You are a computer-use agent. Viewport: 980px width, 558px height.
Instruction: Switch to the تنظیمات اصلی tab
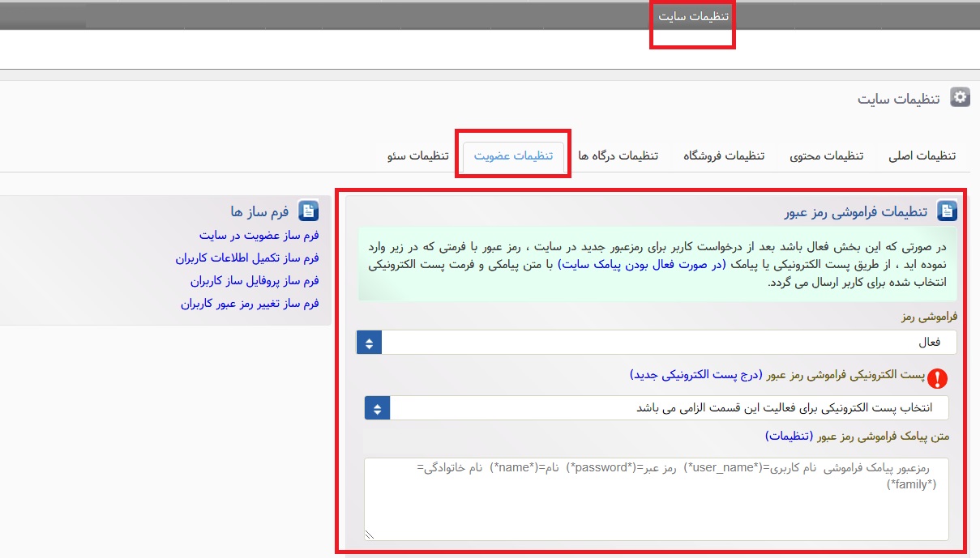922,155
